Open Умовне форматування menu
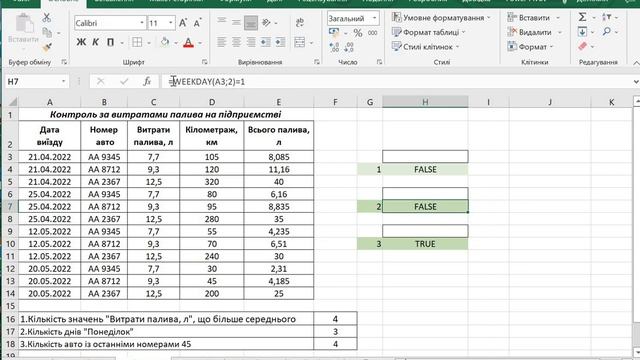 pos(441,18)
